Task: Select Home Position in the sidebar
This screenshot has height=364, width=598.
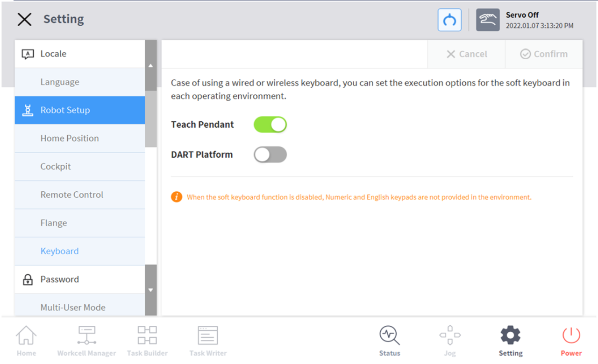Action: click(70, 138)
